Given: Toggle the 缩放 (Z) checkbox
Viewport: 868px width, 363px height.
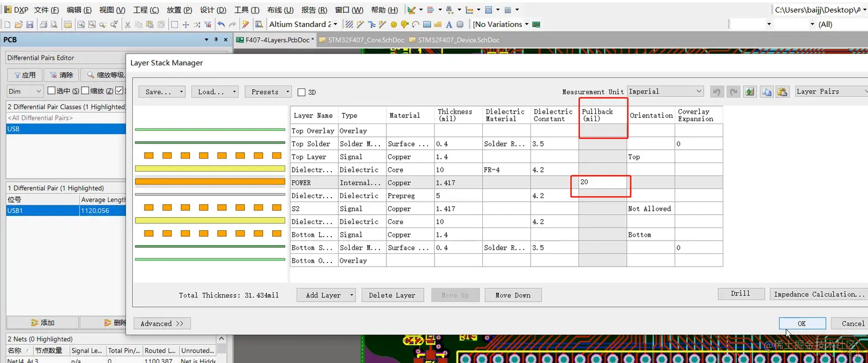Looking at the screenshot, I should tap(85, 91).
